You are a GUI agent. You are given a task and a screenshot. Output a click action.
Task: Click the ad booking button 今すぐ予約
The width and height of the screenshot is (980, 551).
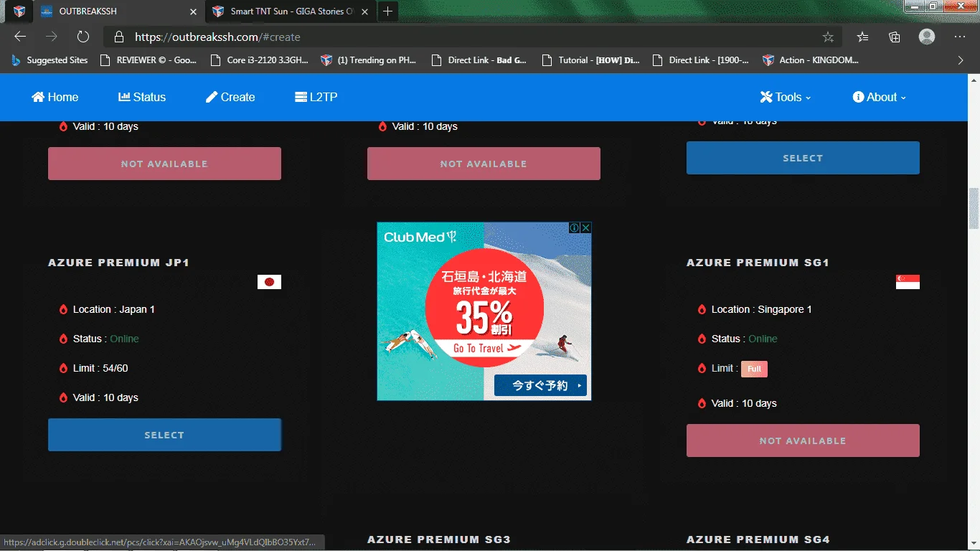(540, 385)
